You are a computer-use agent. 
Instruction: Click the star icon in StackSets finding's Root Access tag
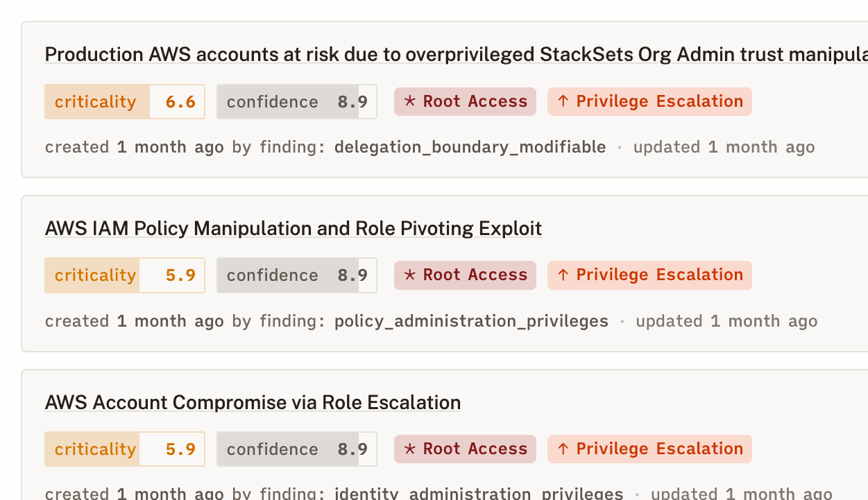tap(410, 101)
